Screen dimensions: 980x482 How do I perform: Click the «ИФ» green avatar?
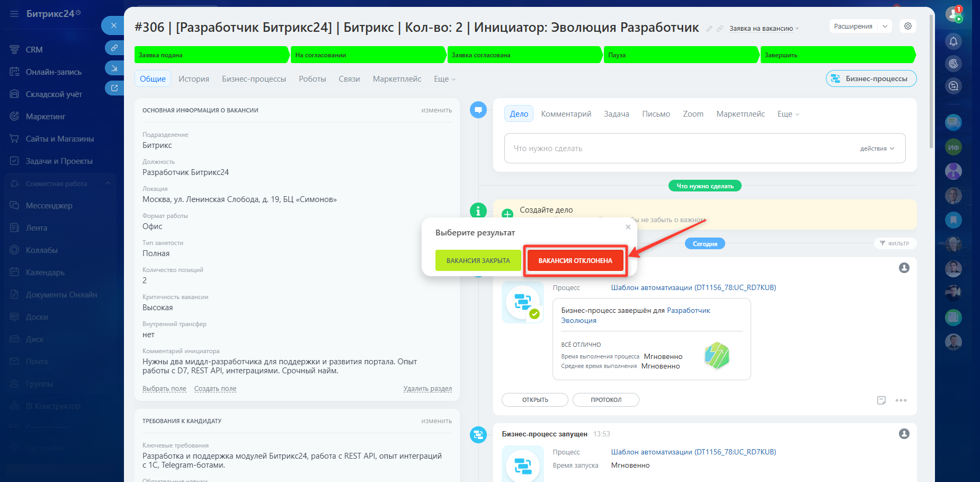pyautogui.click(x=954, y=147)
